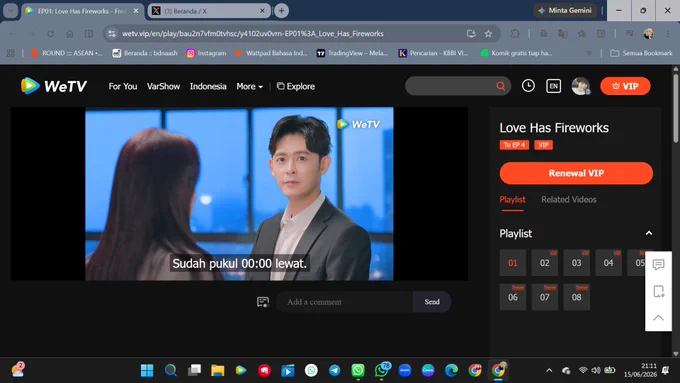Viewport: 680px width, 383px height.
Task: Open Microsoft Edge from taskbar
Action: click(451, 370)
